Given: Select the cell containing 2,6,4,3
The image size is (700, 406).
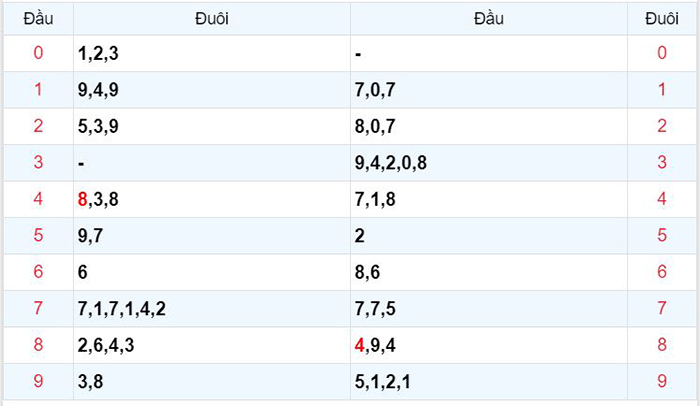Looking at the screenshot, I should [x=212, y=345].
